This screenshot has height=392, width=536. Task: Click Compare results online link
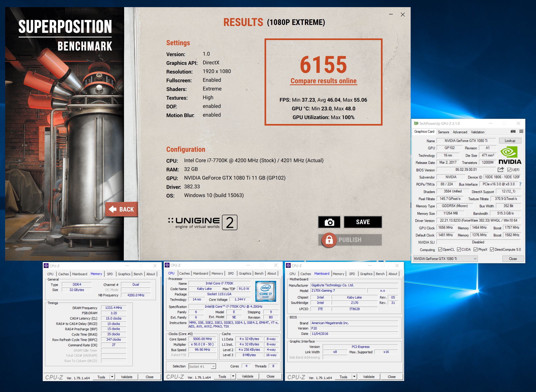point(324,81)
